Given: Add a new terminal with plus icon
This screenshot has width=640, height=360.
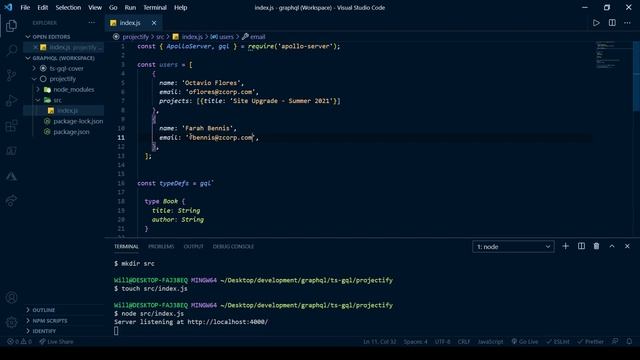Looking at the screenshot, I should 565,246.
